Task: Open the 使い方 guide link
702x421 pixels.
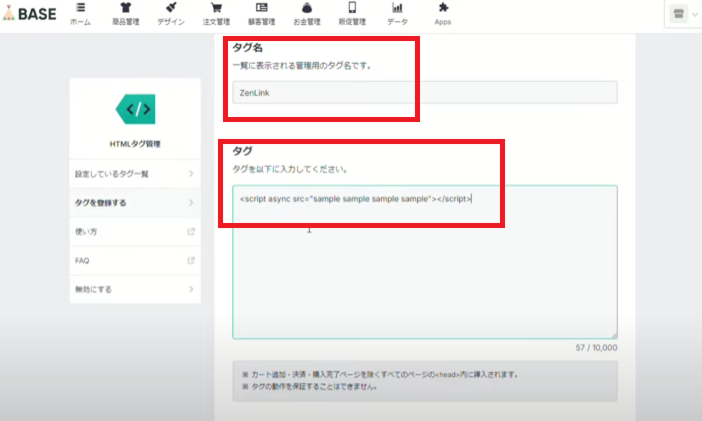Action: (134, 232)
